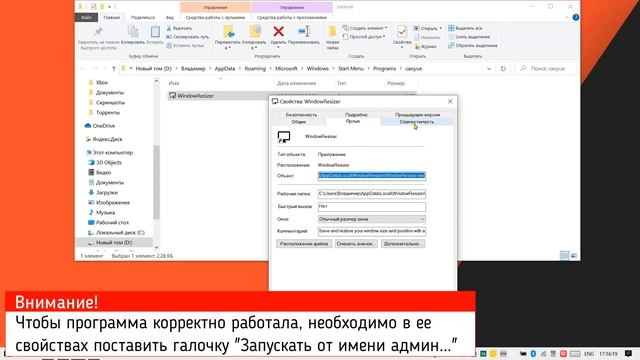Collapse the ribbon with the chevron
The width and height of the screenshot is (640, 360).
pos(567,18)
